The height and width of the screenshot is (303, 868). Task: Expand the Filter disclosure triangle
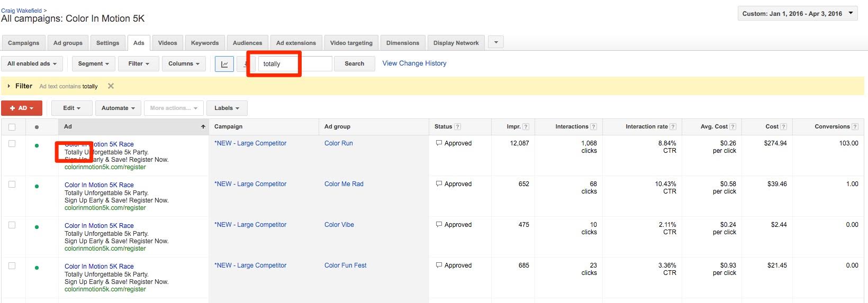tap(9, 86)
